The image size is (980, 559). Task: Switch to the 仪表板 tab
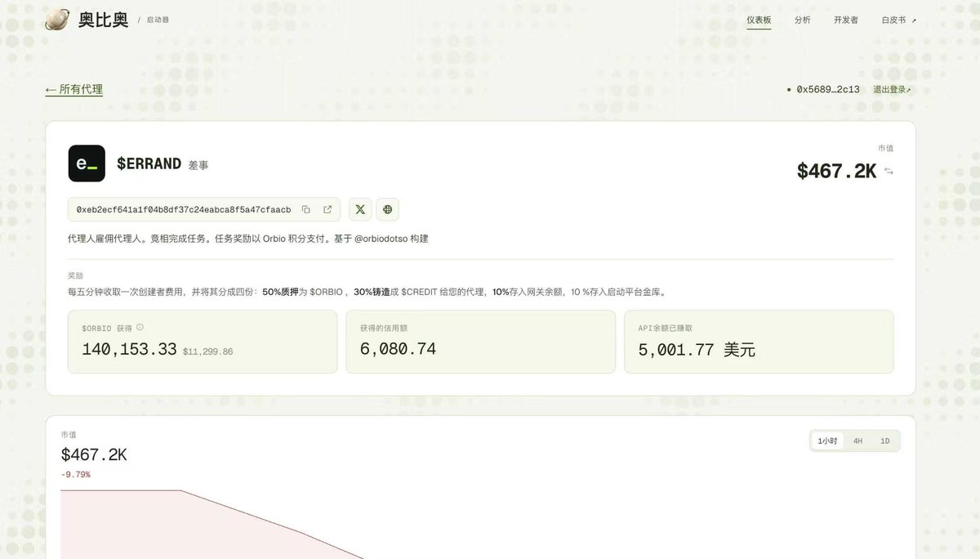tap(759, 20)
